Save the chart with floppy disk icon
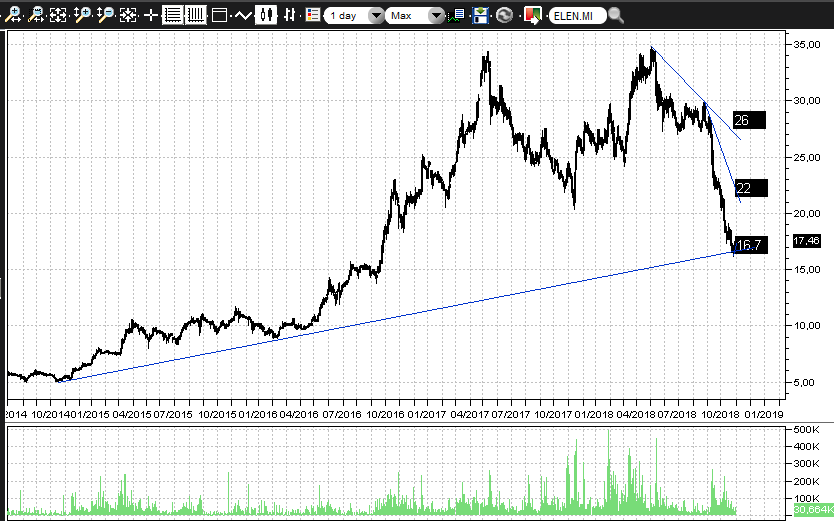 [480, 15]
